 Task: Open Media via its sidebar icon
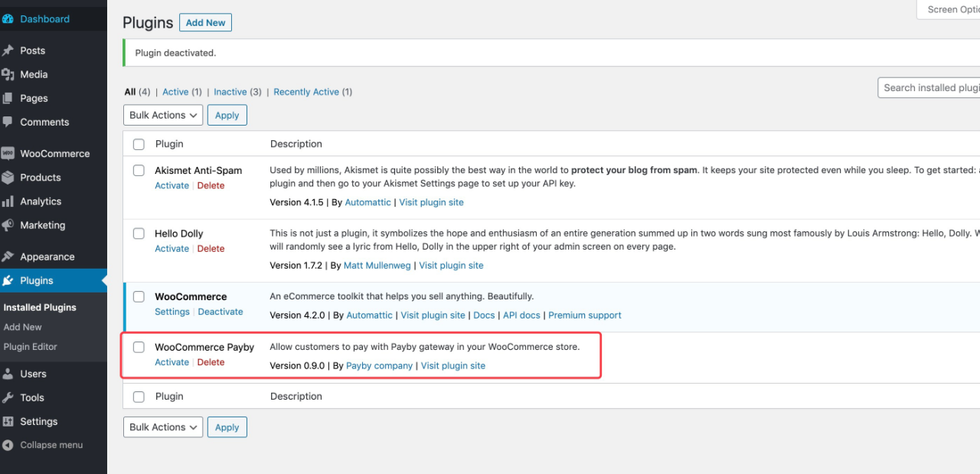click(8, 74)
